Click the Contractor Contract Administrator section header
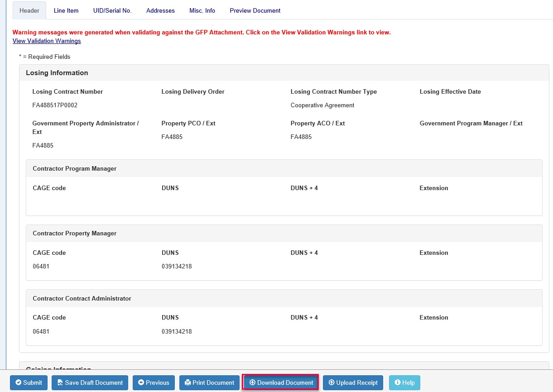This screenshot has height=392, width=553. [82, 299]
